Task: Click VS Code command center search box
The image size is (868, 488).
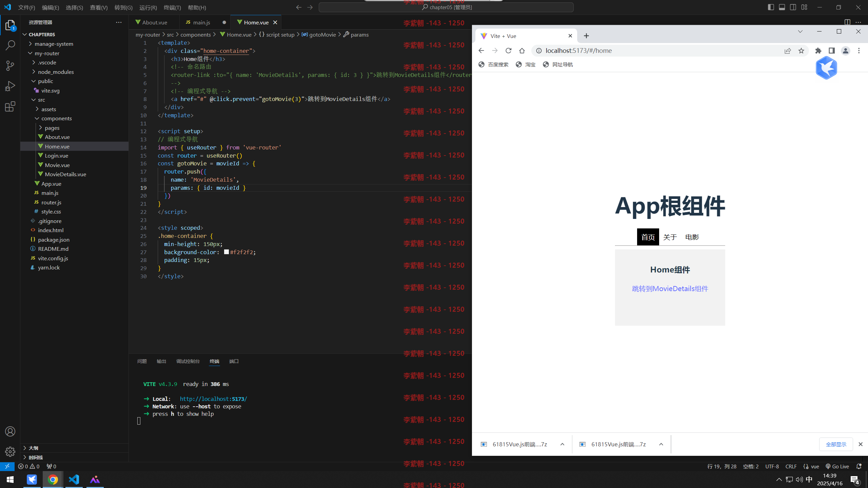Action: point(446,7)
